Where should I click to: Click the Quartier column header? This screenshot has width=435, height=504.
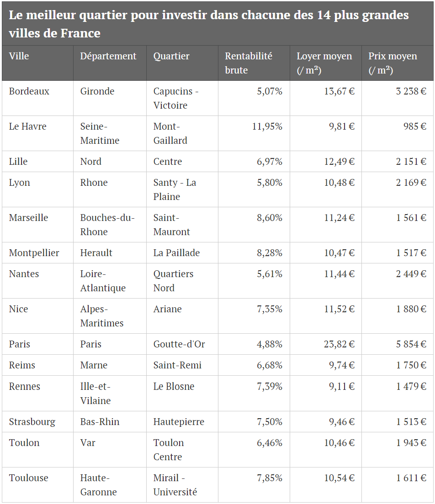click(x=171, y=56)
